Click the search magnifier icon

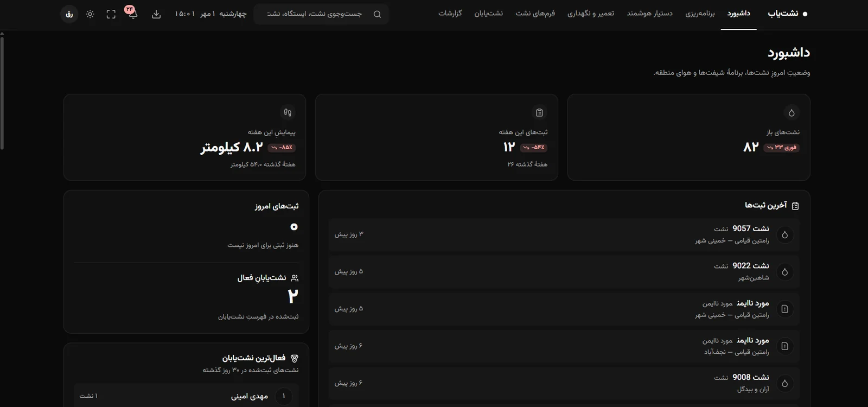(x=377, y=14)
